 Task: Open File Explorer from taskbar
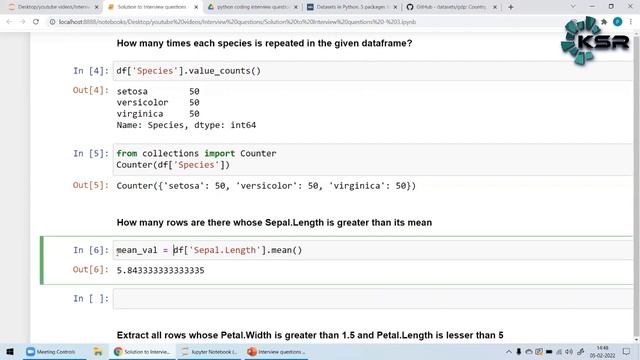coord(98,351)
